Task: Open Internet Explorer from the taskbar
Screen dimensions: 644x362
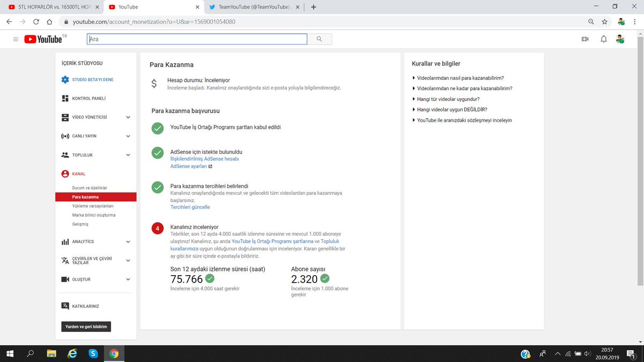Action: click(72, 354)
